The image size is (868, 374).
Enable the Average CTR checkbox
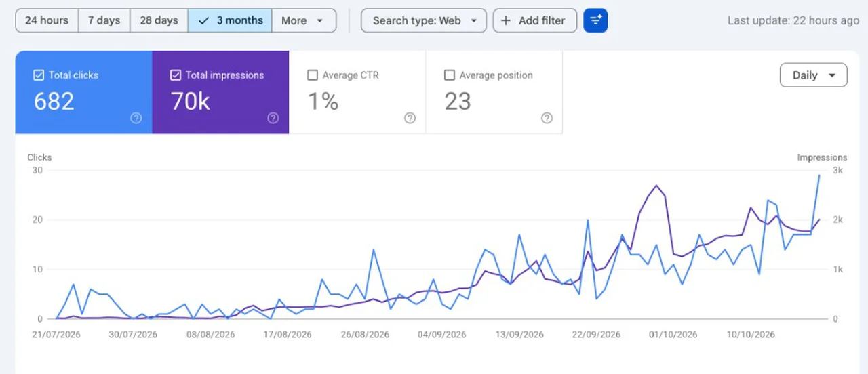pyautogui.click(x=313, y=75)
